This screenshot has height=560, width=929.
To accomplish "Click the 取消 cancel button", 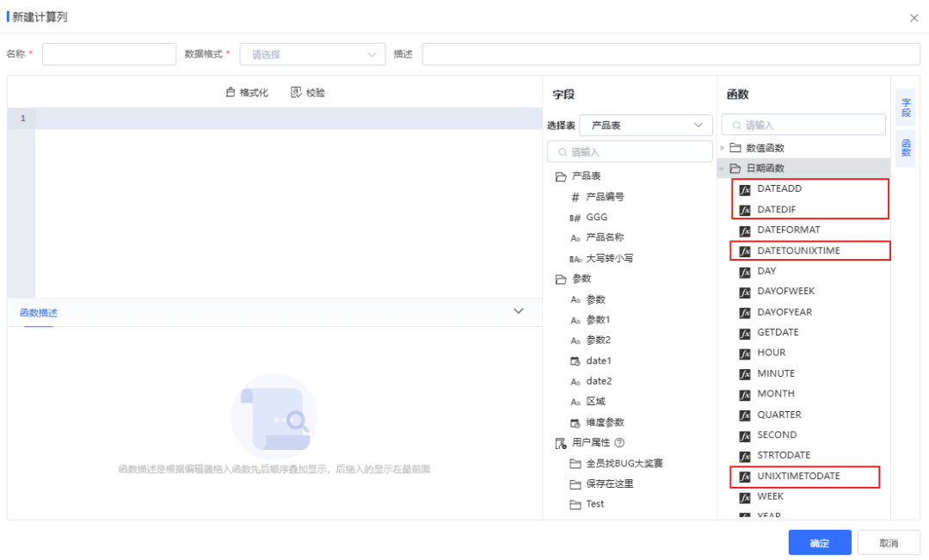I will pyautogui.click(x=888, y=542).
